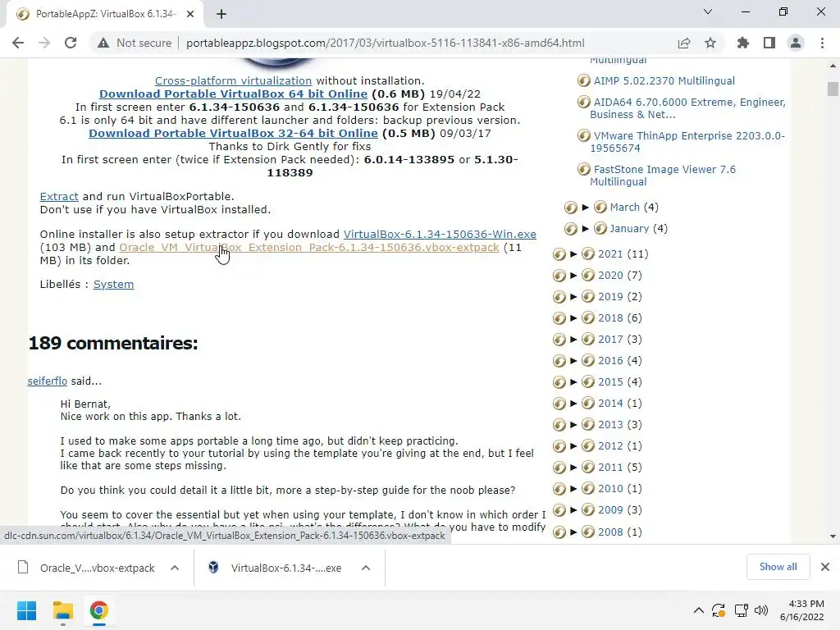Screen dimensions: 840x630
Task: Open the January archive link
Action: (x=629, y=229)
